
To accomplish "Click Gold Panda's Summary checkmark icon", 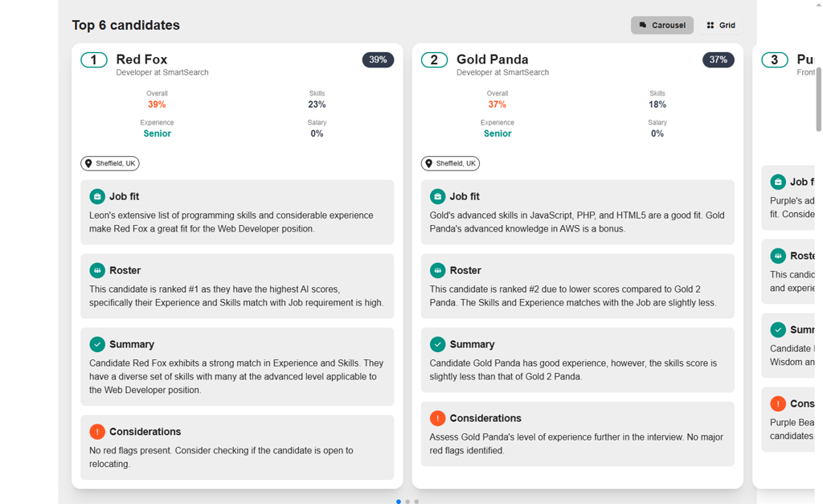I will coord(437,344).
